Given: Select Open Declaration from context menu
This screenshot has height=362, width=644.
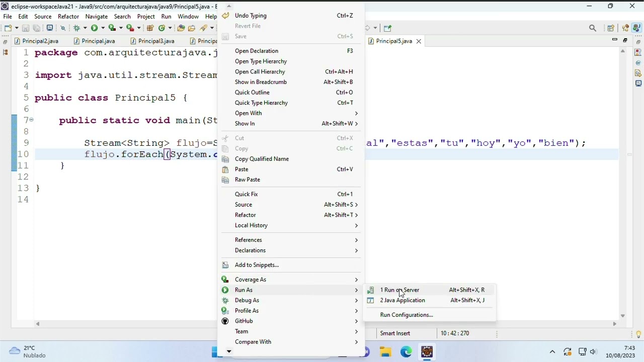Looking at the screenshot, I should (x=291, y=51).
